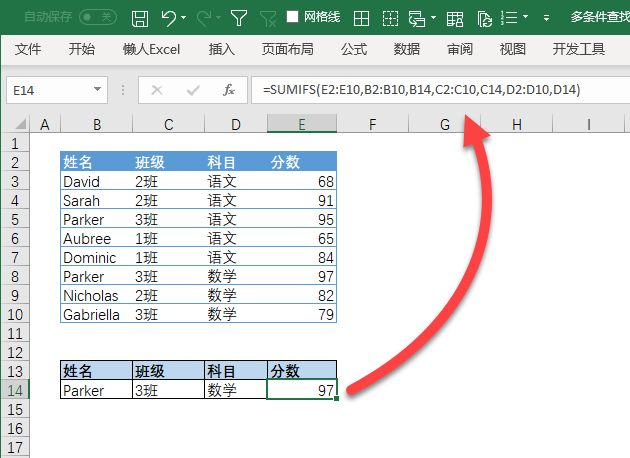Image resolution: width=630 pixels, height=458 pixels.
Task: Click the Redo arrow icon
Action: pos(201,17)
